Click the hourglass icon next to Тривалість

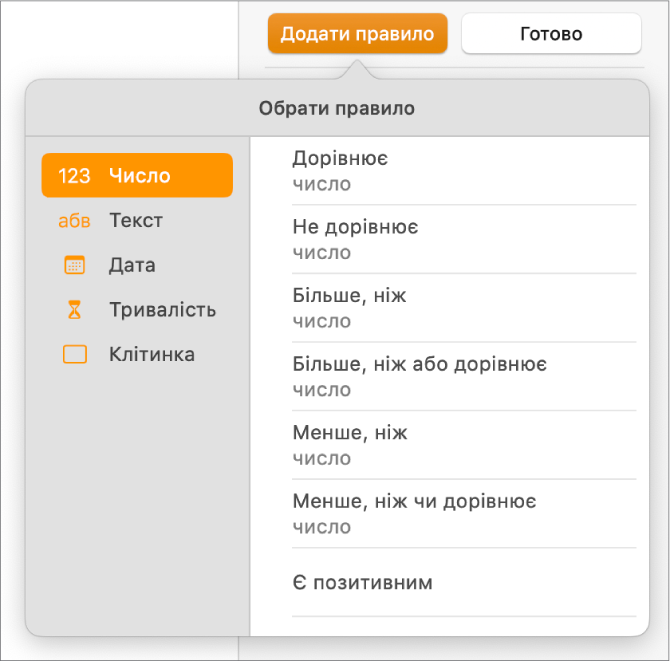click(74, 309)
